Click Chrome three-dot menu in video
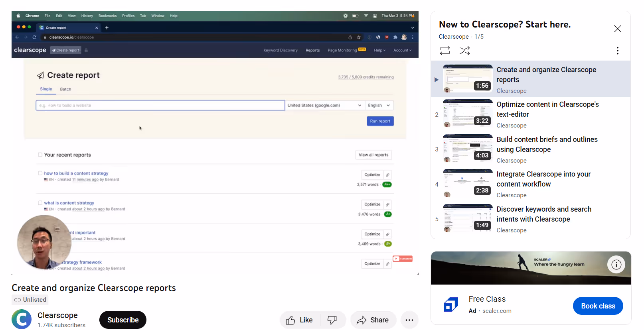Screen dimensions: 644x330 [413, 37]
